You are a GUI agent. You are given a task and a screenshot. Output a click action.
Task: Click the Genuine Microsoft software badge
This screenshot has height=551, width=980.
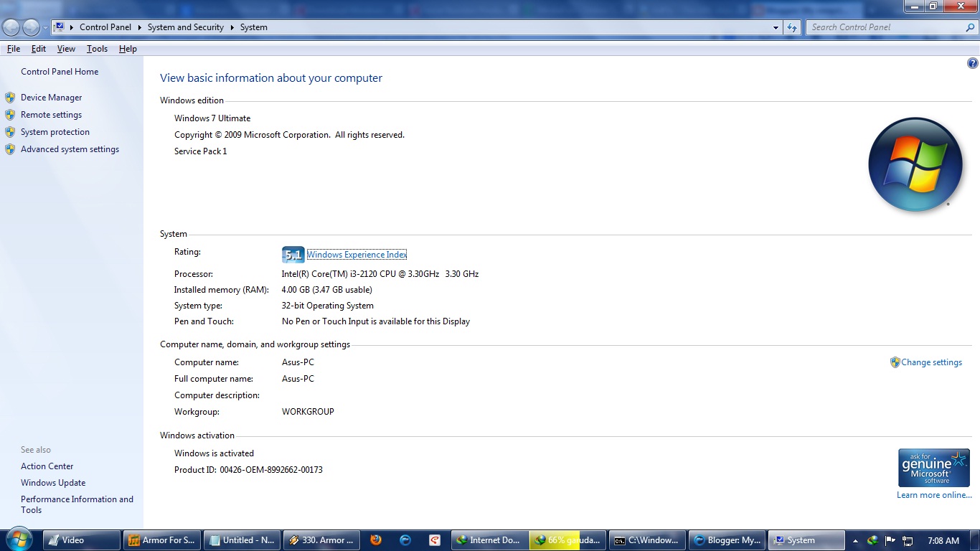[934, 468]
